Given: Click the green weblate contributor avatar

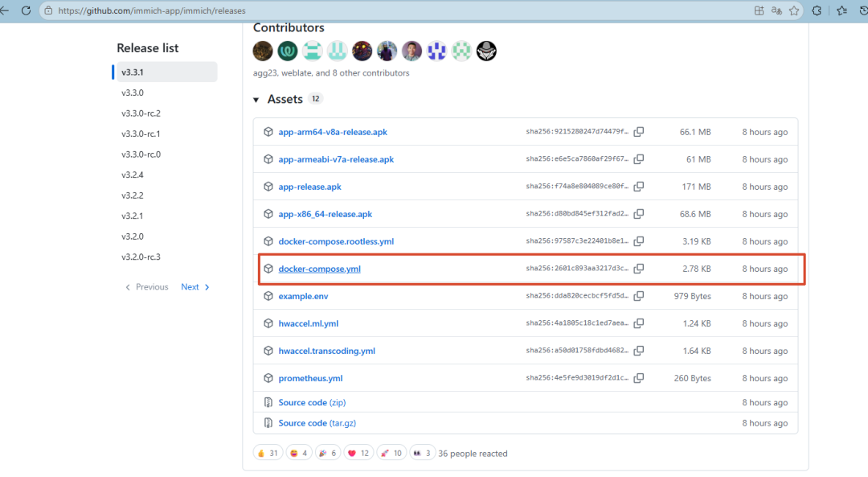Looking at the screenshot, I should (287, 51).
